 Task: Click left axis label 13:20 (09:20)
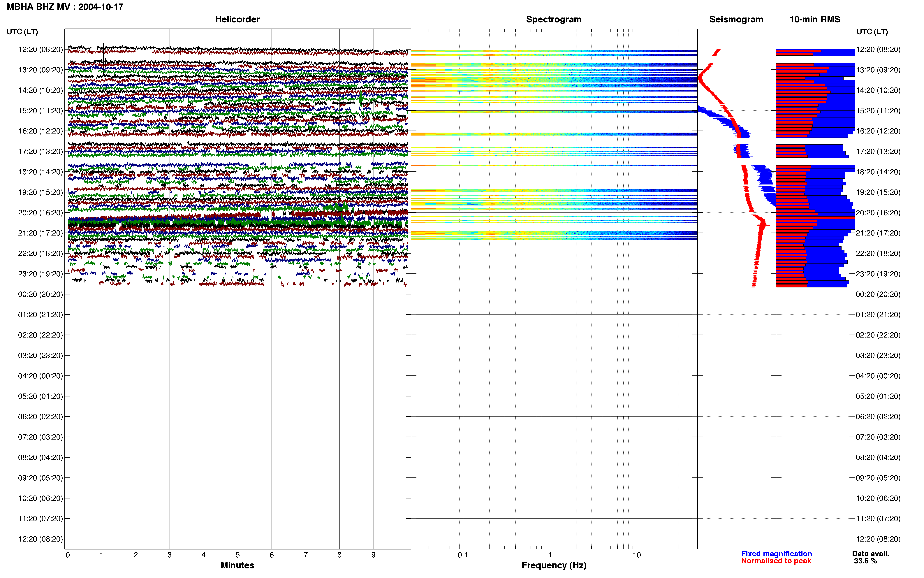pyautogui.click(x=41, y=70)
